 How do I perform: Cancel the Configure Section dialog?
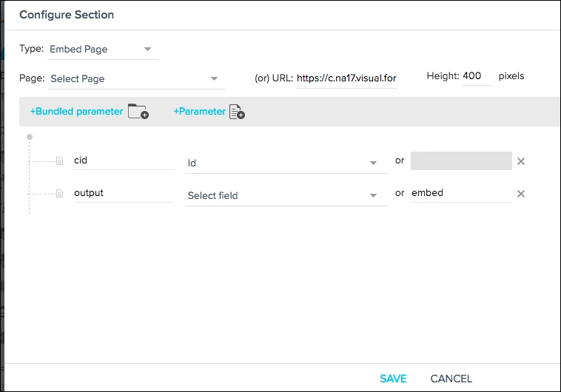point(451,379)
